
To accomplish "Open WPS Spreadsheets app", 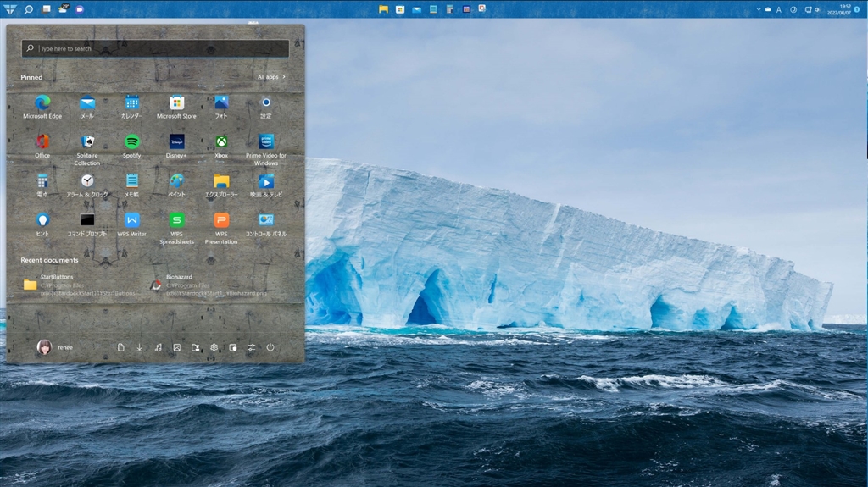I will click(176, 220).
